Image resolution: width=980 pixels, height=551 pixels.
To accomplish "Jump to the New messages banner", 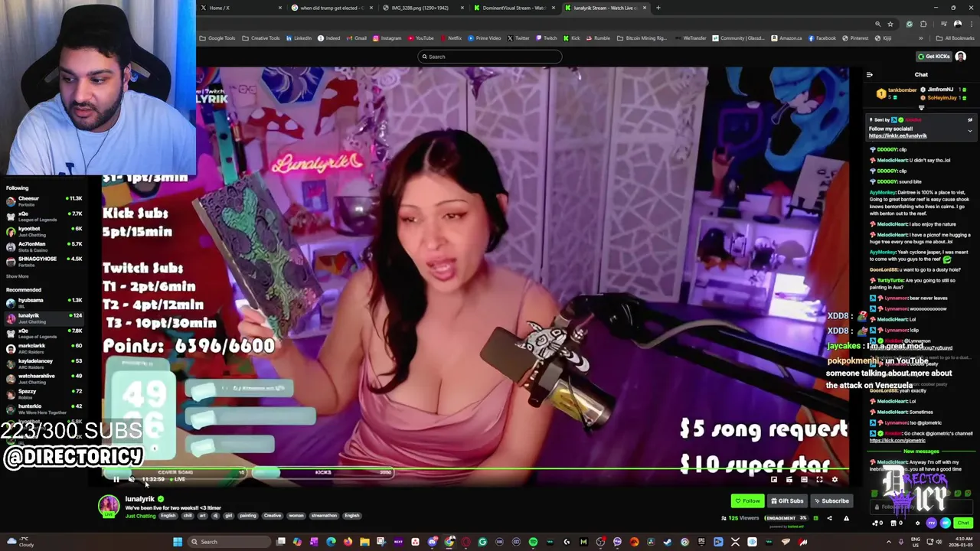I will [x=921, y=452].
